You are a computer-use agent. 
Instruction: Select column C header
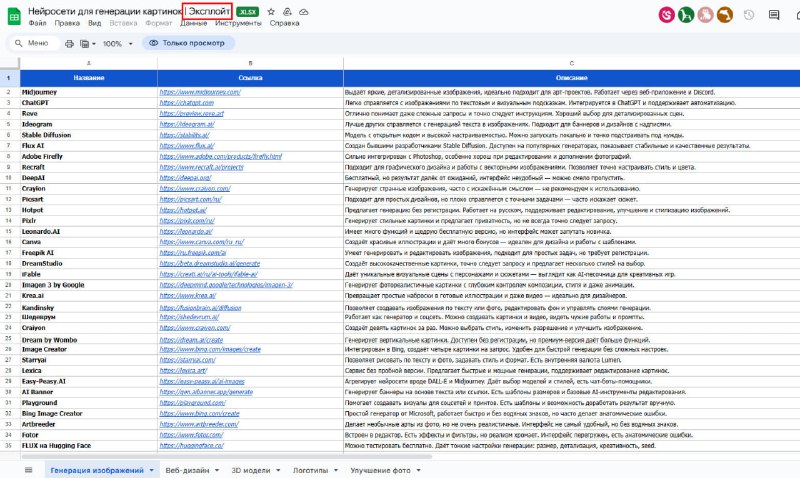(571, 63)
